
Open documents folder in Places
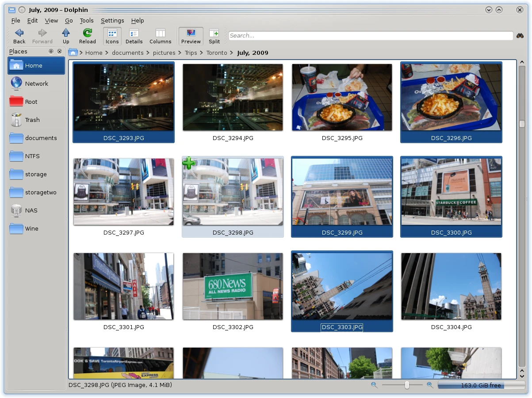(36, 138)
